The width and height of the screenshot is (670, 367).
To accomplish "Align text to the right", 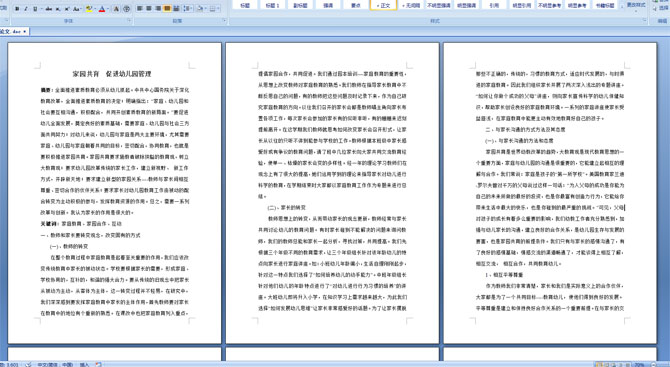I will coord(158,8).
